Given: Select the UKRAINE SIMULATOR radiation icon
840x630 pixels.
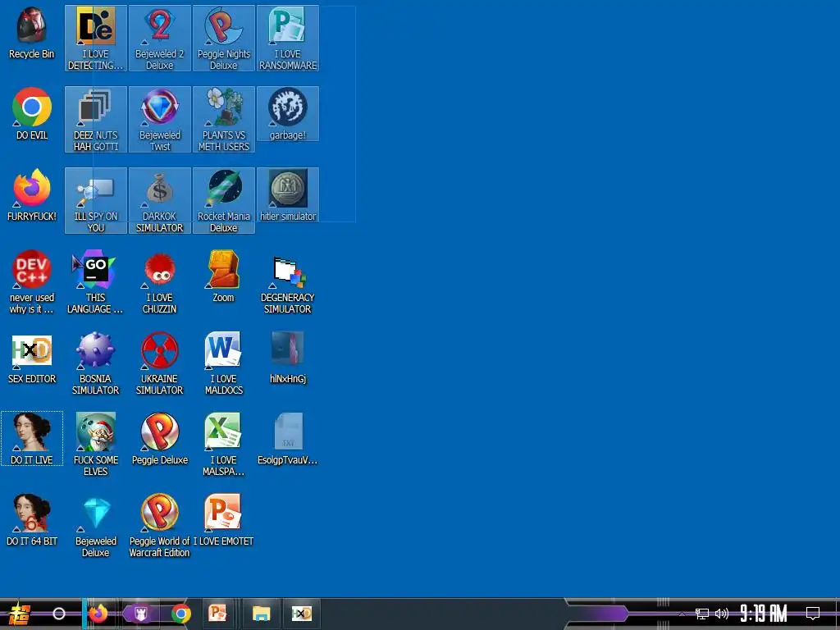Looking at the screenshot, I should pos(160,363).
